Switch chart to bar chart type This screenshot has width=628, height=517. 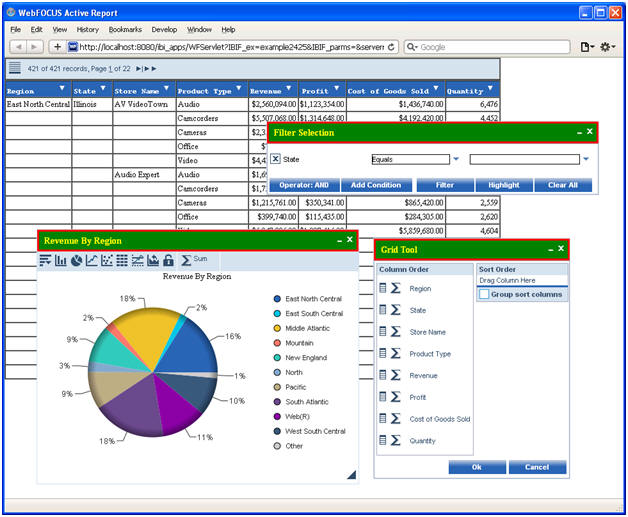click(x=60, y=260)
